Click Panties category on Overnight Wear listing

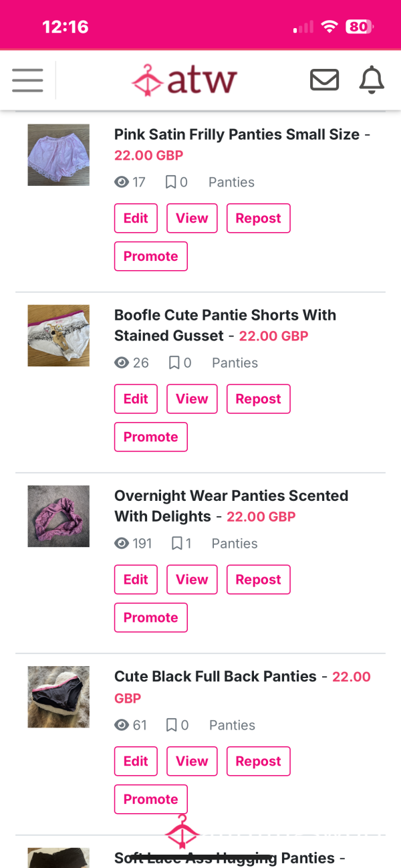click(x=235, y=544)
